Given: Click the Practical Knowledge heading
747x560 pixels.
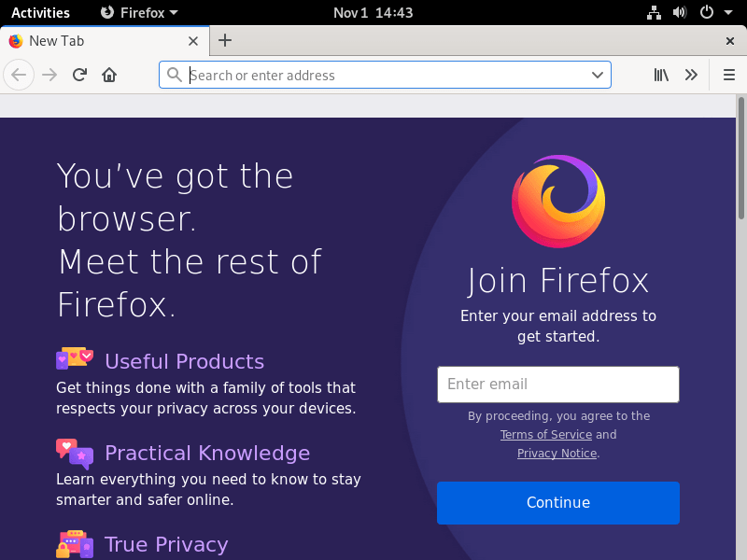Looking at the screenshot, I should click(207, 453).
